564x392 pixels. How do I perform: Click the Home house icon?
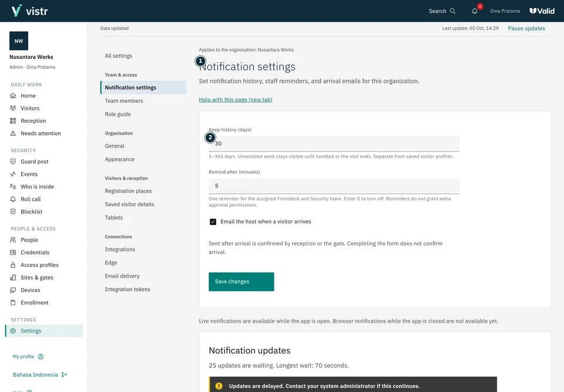13,96
